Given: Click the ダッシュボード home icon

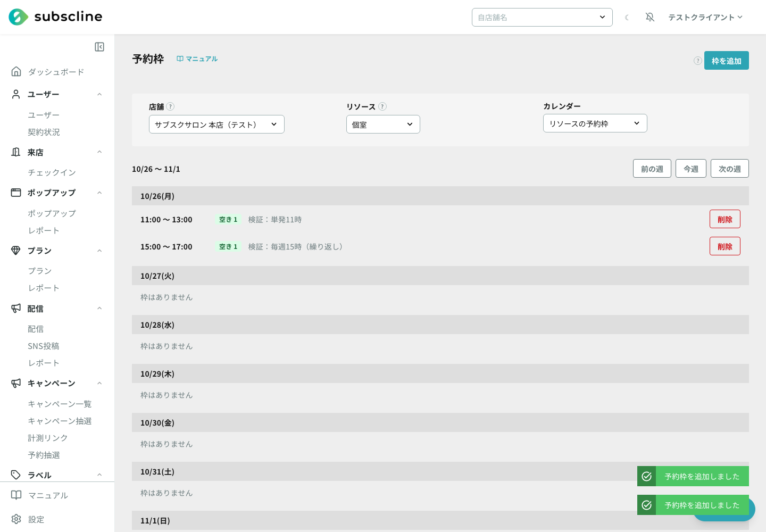Looking at the screenshot, I should tap(16, 71).
